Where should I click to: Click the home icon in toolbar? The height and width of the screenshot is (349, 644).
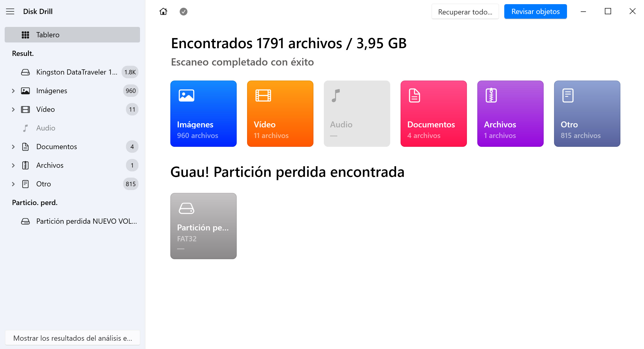[163, 11]
